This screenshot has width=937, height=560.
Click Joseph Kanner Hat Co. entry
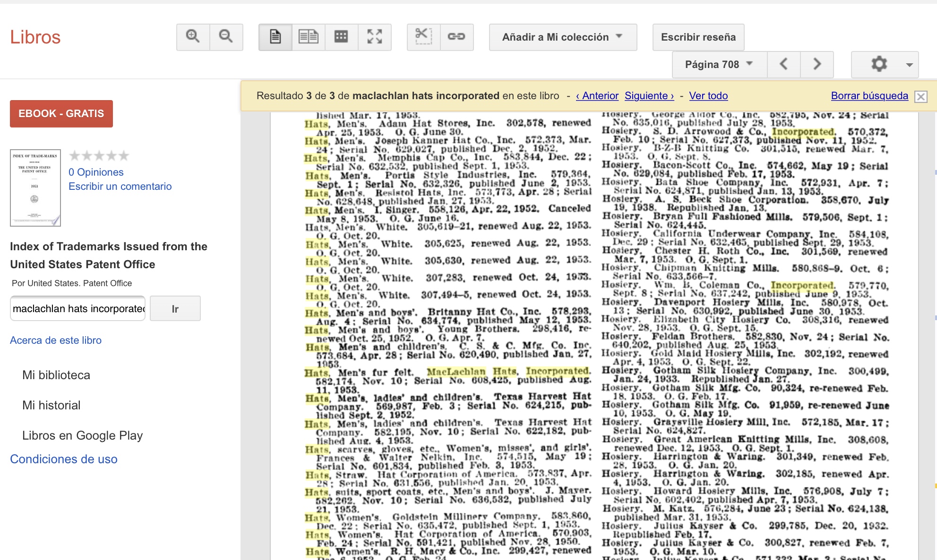point(448,144)
